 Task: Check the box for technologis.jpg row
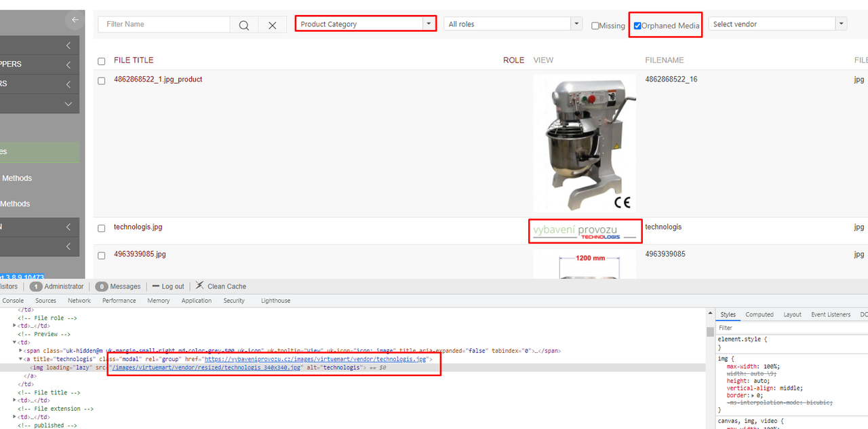(x=102, y=229)
